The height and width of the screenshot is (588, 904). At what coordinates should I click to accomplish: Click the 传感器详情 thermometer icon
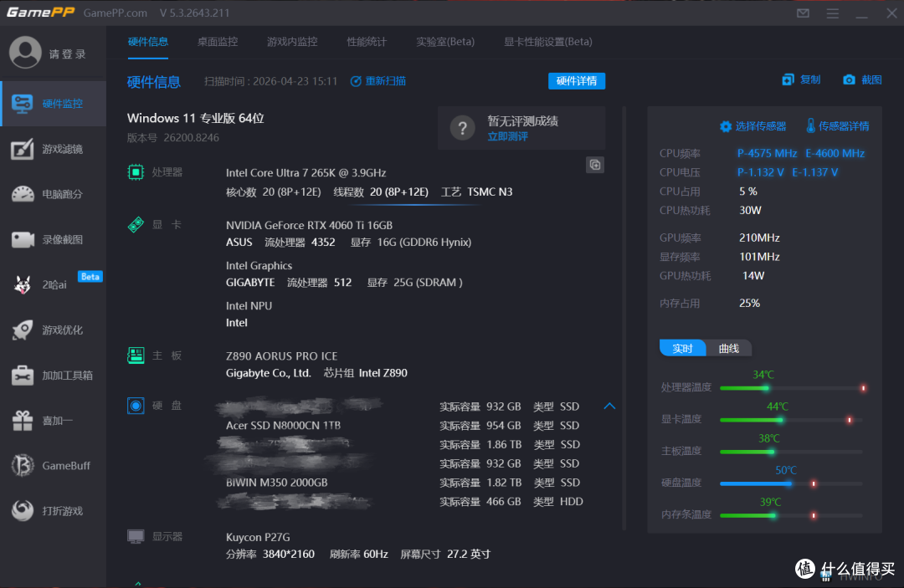810,125
